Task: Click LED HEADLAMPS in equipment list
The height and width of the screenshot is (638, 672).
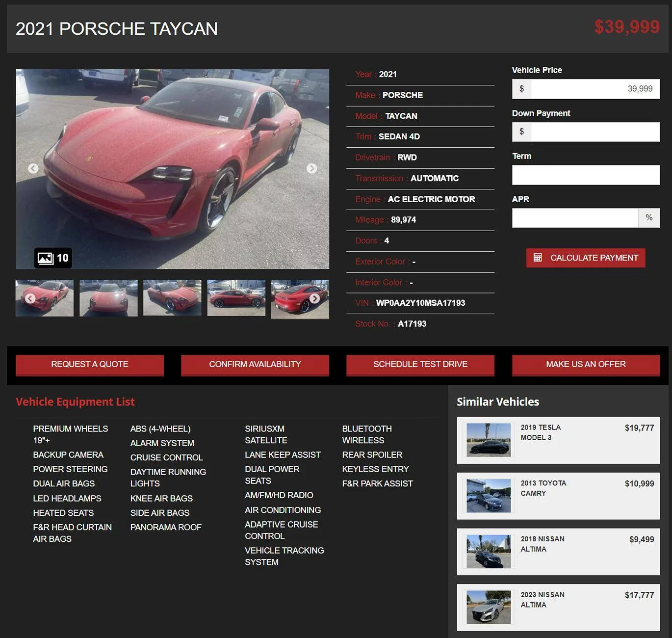Action: point(67,499)
